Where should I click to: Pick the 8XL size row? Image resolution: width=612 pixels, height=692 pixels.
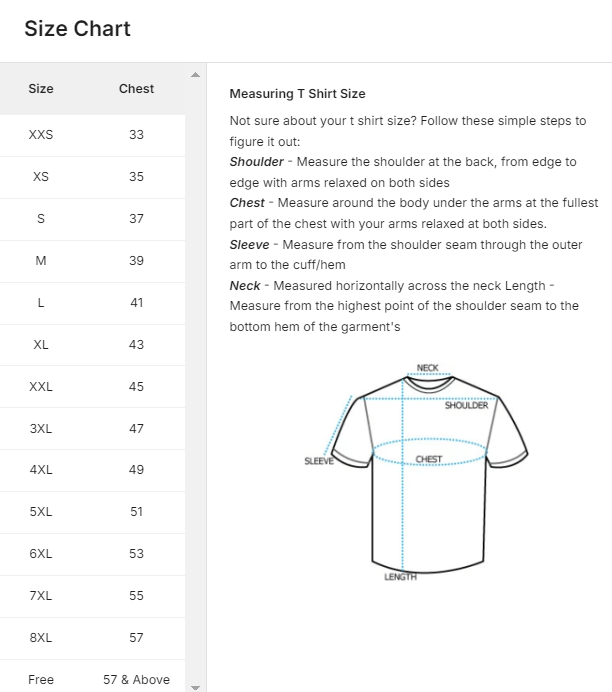92,638
